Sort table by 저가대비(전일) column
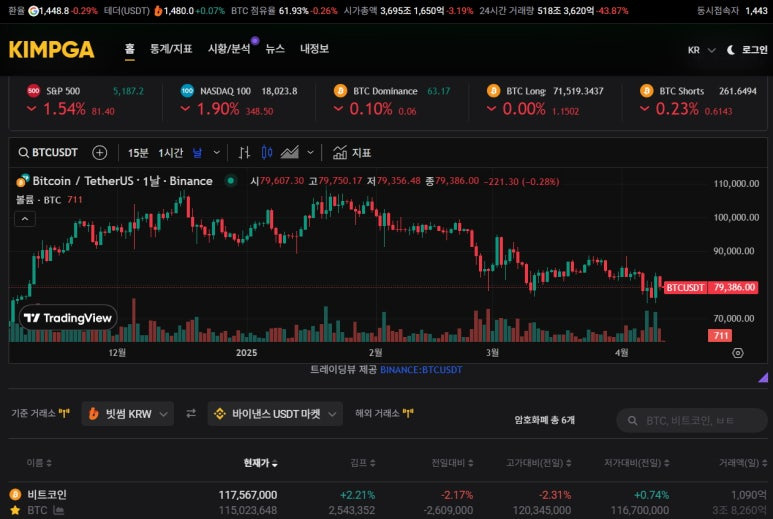The image size is (773, 519). 637,463
